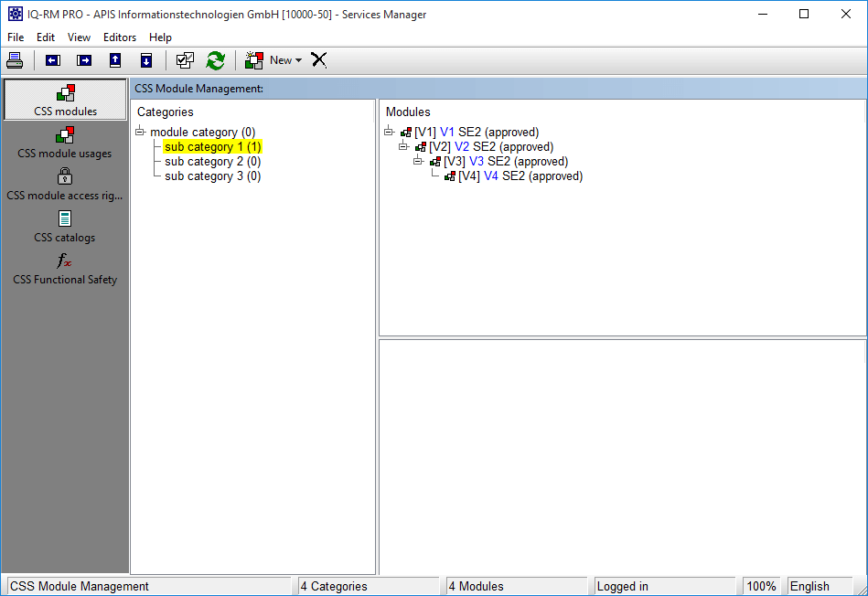Click the Modules panel heading
Image resolution: width=868 pixels, height=596 pixels.
(408, 112)
